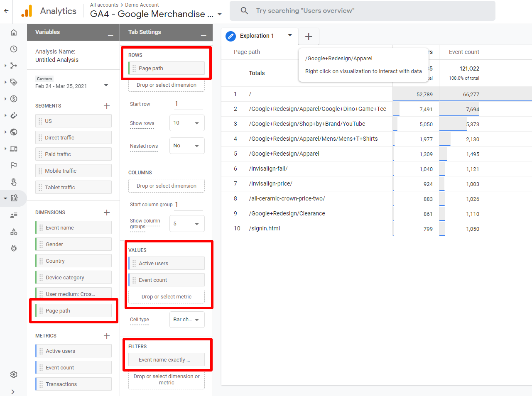The height and width of the screenshot is (396, 532).
Task: Open the Events touch-hand icon
Action: pyautogui.click(x=14, y=182)
